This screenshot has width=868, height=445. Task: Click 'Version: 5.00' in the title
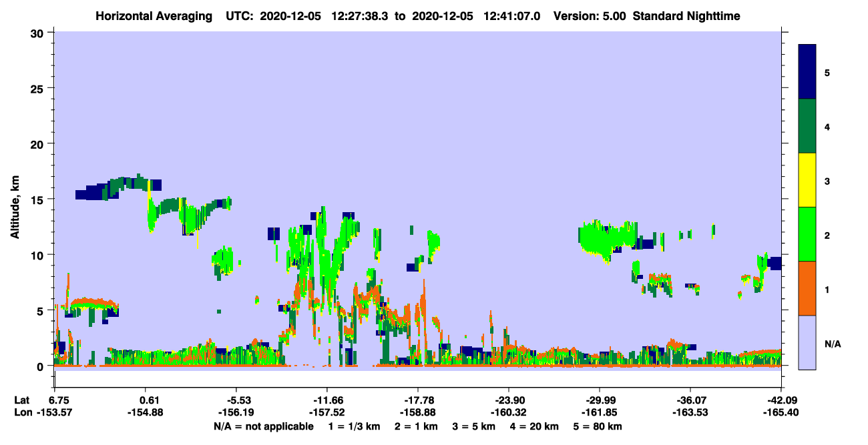click(590, 15)
